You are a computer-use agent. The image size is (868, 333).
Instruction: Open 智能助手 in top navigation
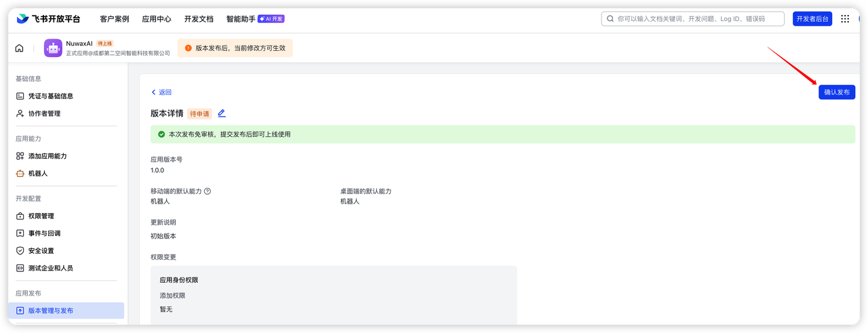pos(241,19)
